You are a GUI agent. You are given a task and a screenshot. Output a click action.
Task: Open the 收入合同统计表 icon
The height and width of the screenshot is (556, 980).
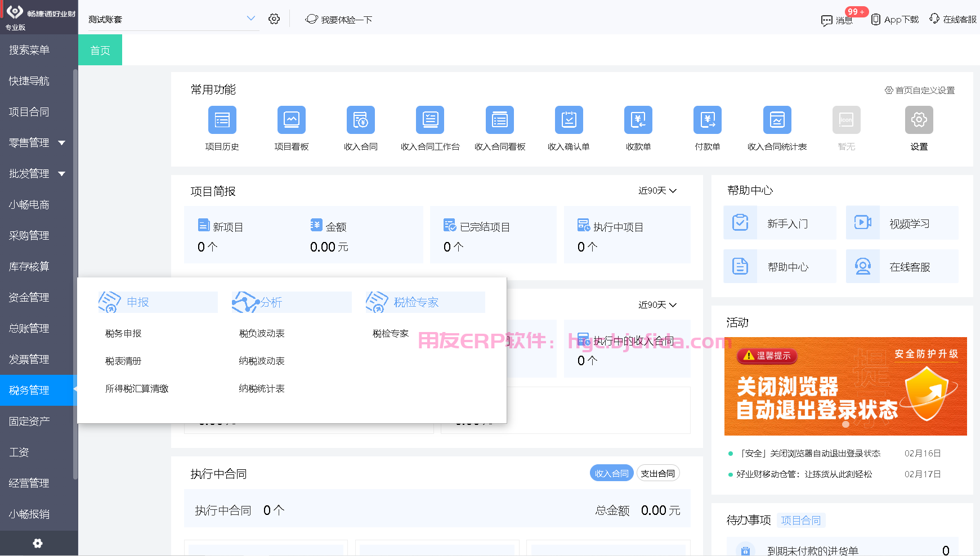(x=777, y=120)
